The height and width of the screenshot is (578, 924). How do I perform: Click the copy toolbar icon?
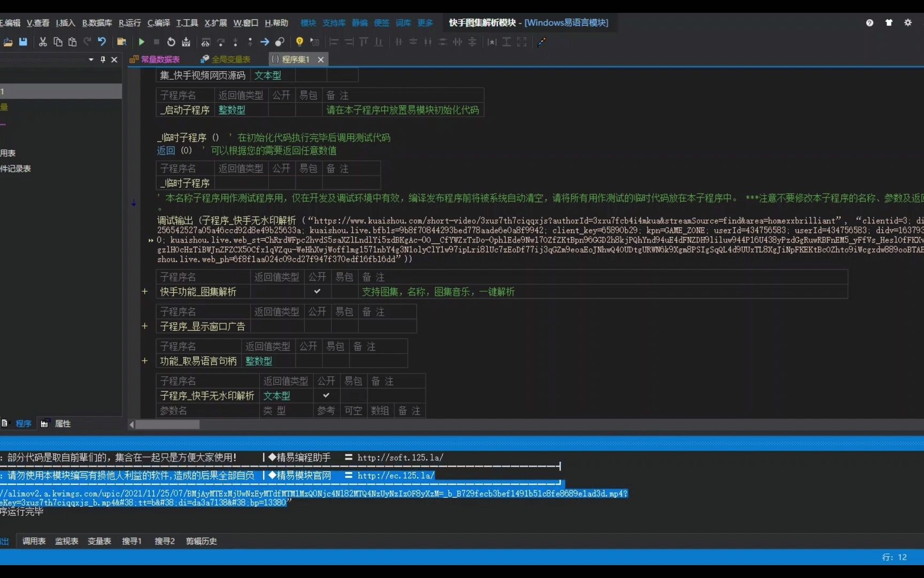(58, 42)
